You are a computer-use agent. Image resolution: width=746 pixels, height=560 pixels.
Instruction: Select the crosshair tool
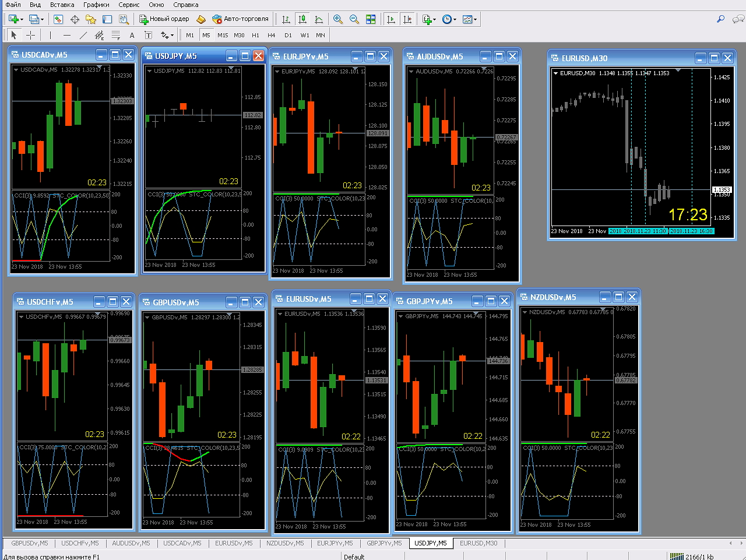[30, 35]
